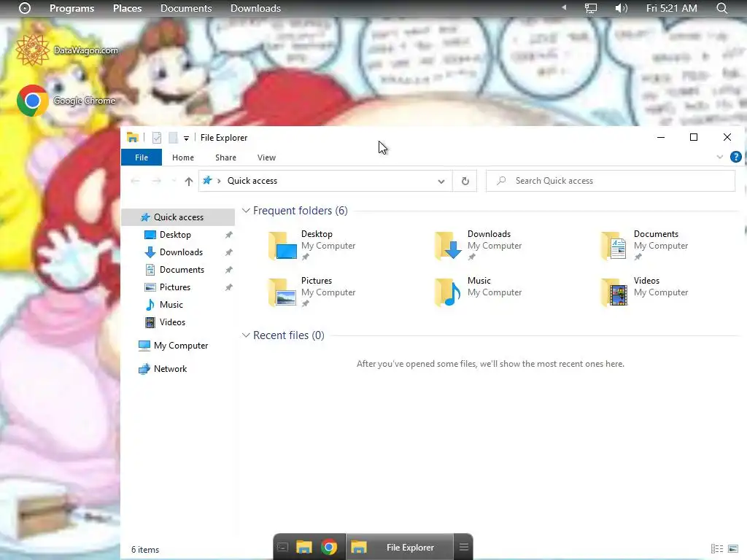
Task: Open the Documents menu in top panel
Action: [186, 8]
